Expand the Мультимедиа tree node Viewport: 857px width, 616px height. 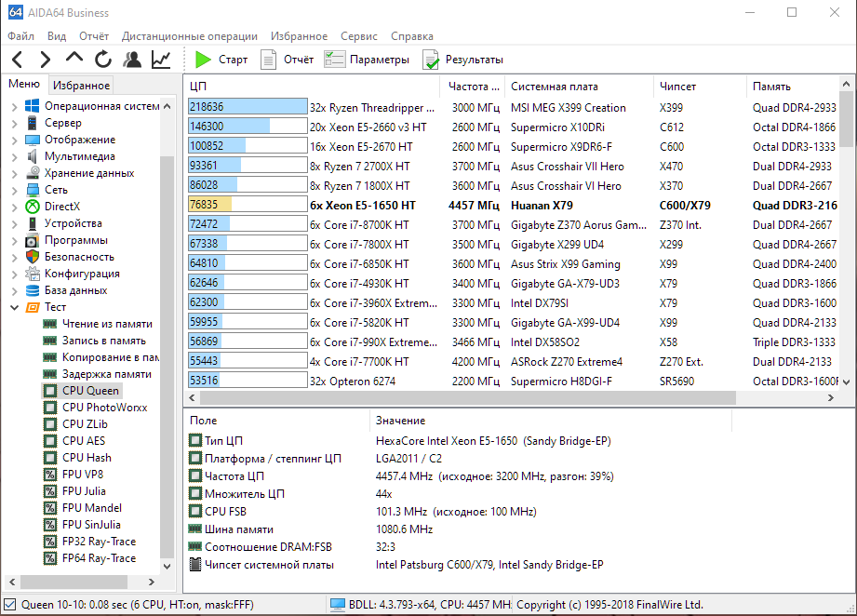pyautogui.click(x=15, y=157)
